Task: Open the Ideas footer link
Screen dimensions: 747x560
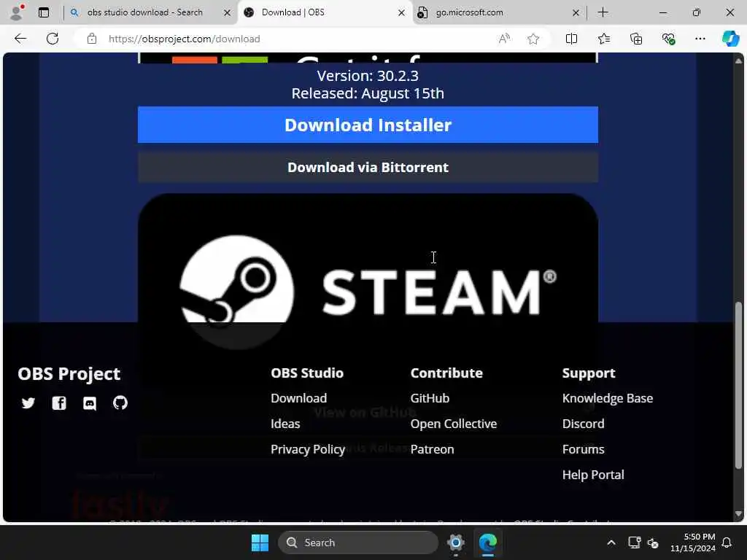Action: tap(285, 424)
